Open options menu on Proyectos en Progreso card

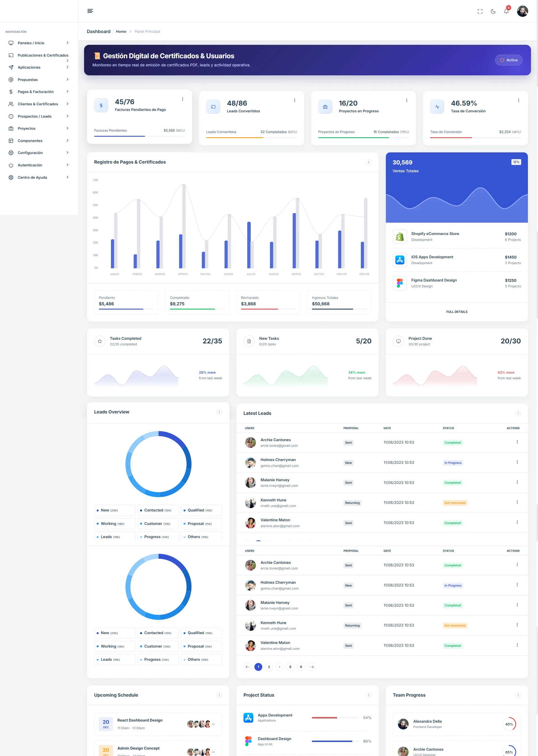pos(407,100)
